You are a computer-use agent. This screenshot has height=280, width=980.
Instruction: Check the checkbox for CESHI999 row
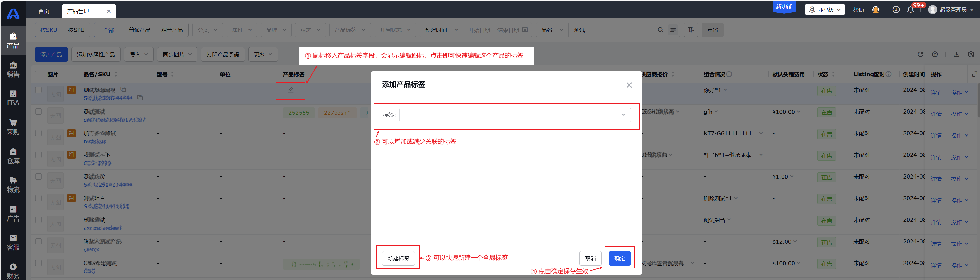38,155
